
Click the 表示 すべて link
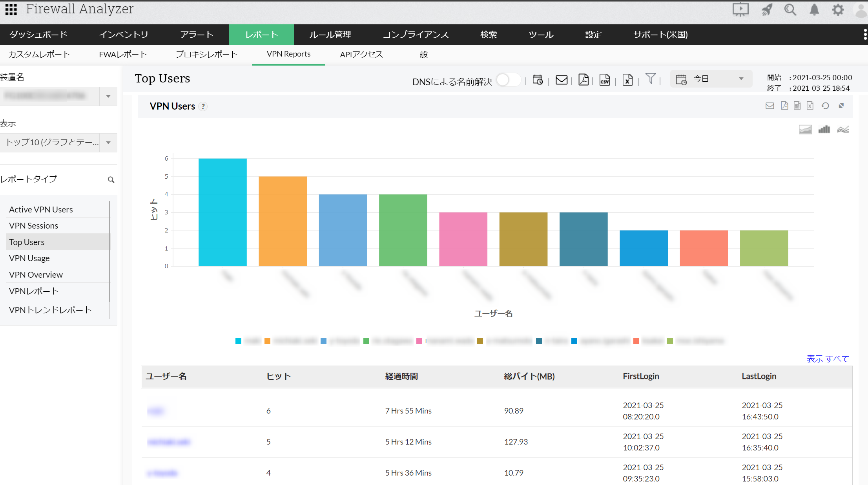pos(828,359)
